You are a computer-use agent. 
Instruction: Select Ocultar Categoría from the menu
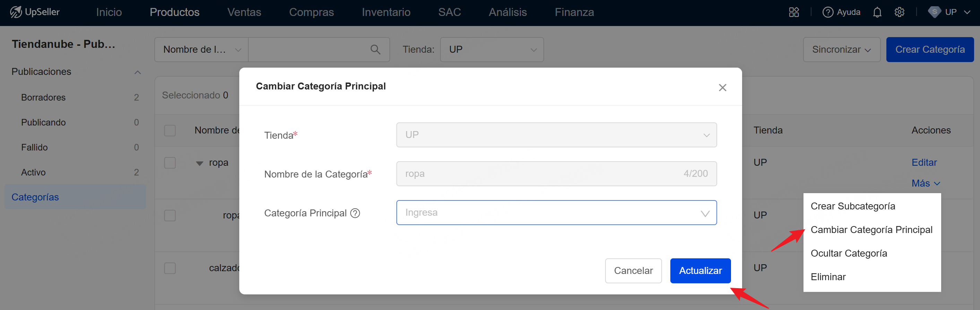(848, 253)
